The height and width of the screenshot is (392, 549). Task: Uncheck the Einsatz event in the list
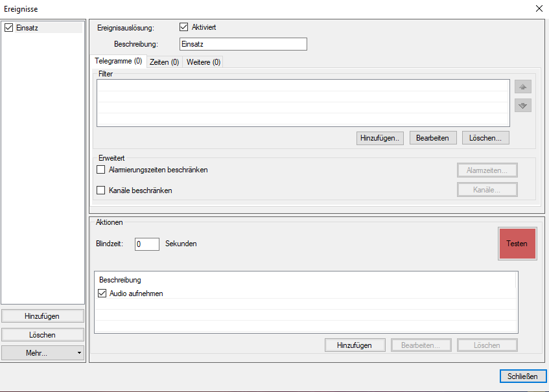(9, 27)
